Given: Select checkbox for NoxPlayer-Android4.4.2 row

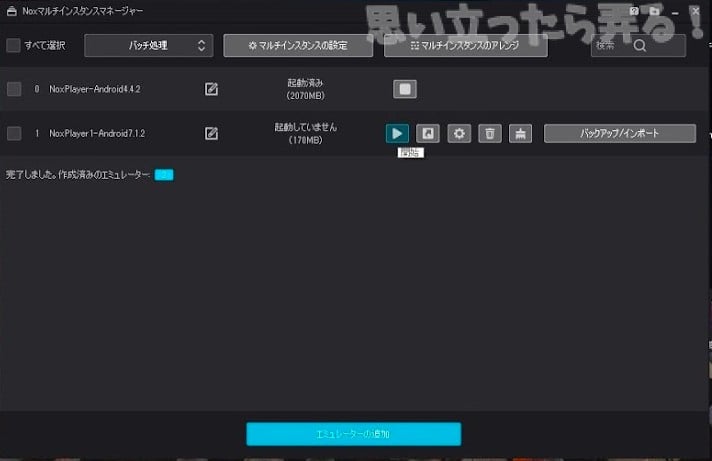Looking at the screenshot, I should [x=14, y=89].
